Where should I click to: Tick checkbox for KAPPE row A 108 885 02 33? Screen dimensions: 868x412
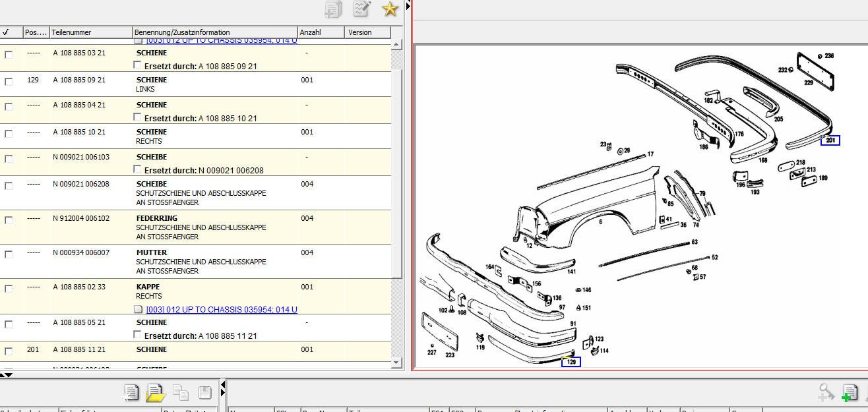coord(9,289)
